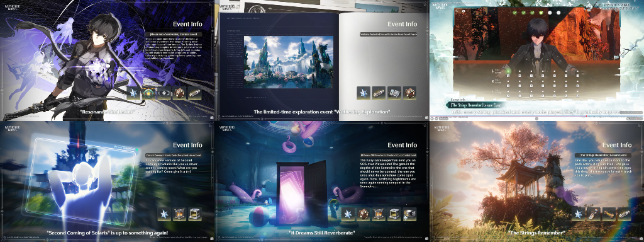Click "Second Coming of Solaris" caption text
The image size is (644, 242).
[x=107, y=233]
